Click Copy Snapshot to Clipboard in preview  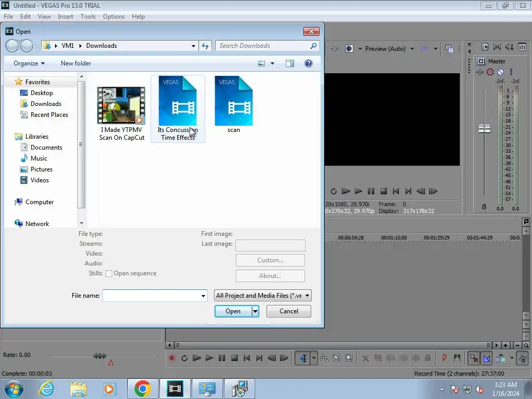[449, 48]
